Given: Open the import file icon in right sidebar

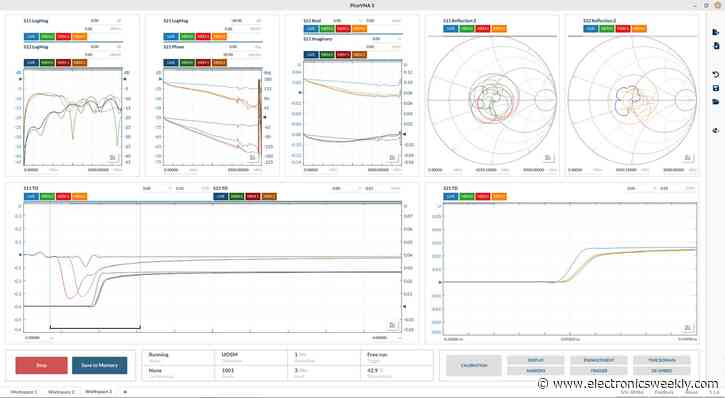Looking at the screenshot, I should pyautogui.click(x=716, y=32).
